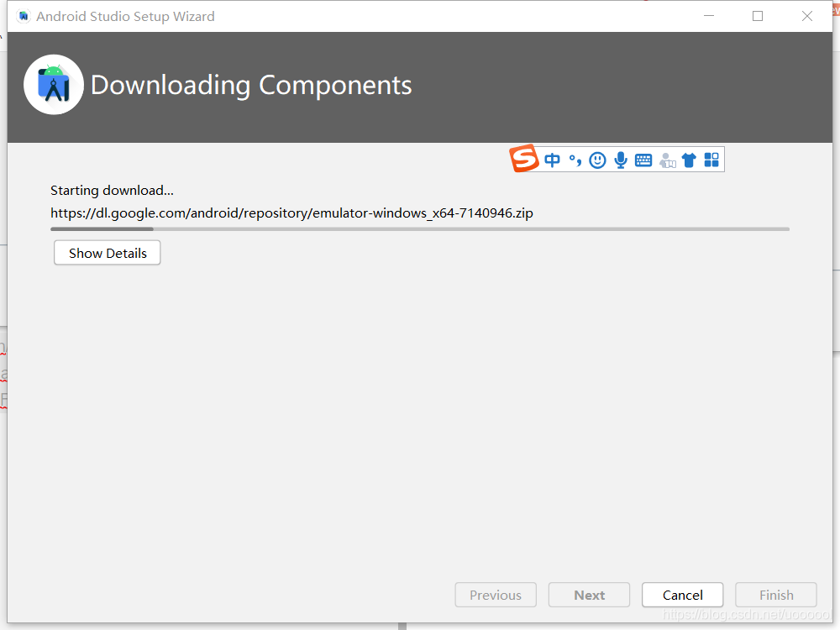Click the disabled Finish button
This screenshot has width=840, height=630.
[776, 595]
